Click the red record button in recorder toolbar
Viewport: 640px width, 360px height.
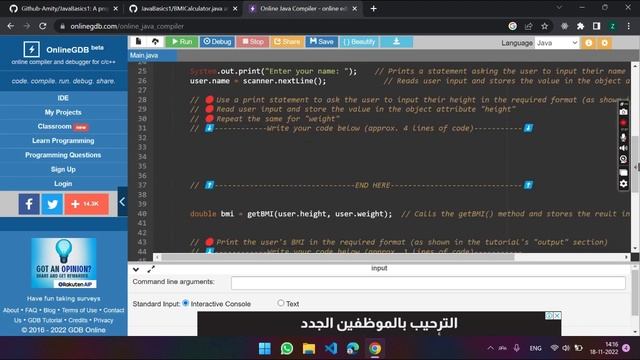[623, 123]
